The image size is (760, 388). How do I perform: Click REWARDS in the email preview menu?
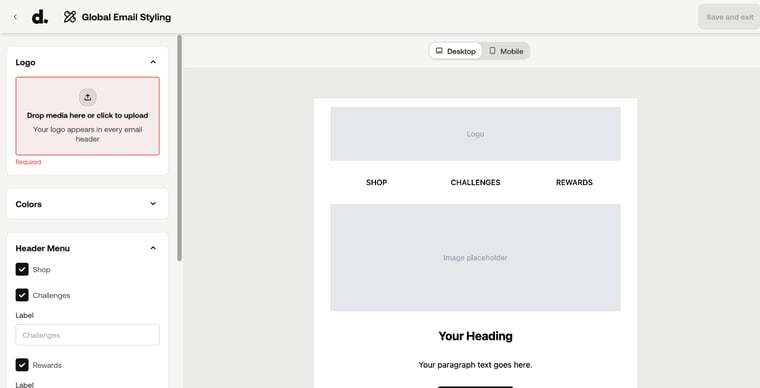[x=574, y=183]
